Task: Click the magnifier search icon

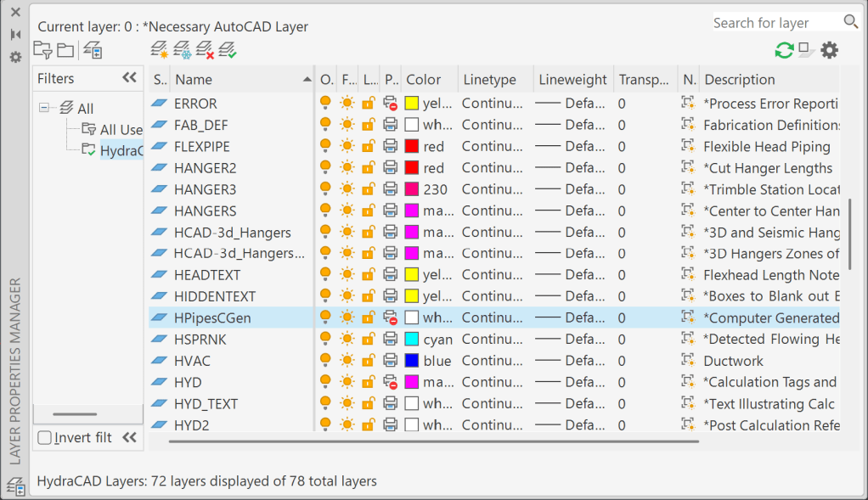Action: coord(850,21)
